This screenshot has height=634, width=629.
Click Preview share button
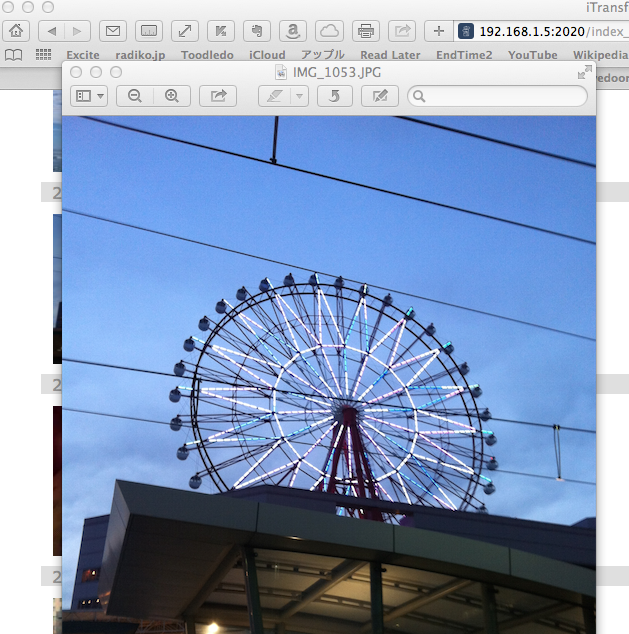click(218, 96)
